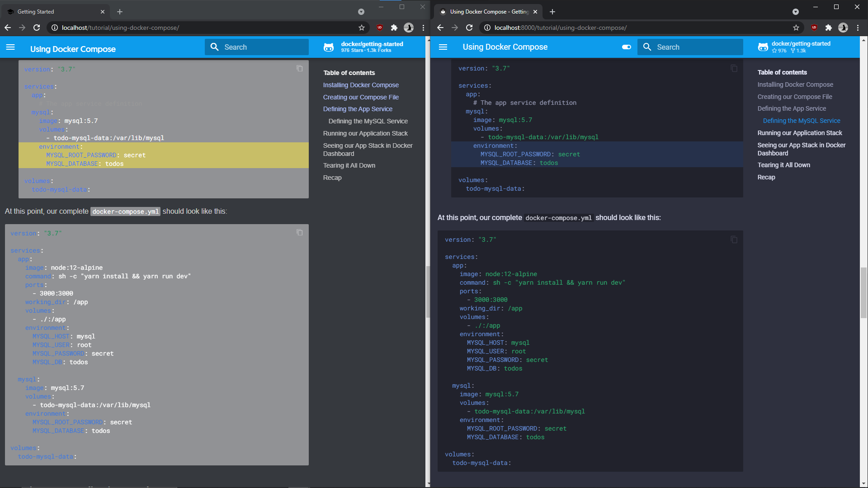Copy first code block in left window

[x=300, y=69]
